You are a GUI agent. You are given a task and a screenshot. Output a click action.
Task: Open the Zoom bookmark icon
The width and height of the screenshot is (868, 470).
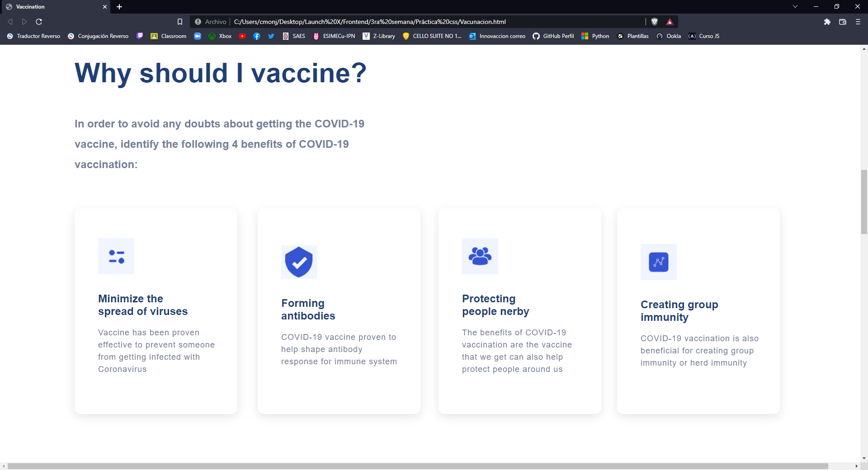198,36
